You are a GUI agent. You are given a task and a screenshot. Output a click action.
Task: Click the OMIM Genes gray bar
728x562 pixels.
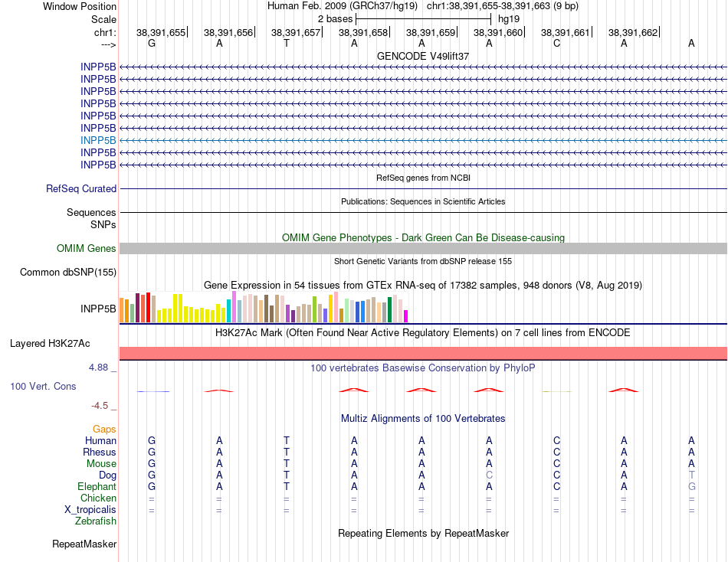pos(423,248)
